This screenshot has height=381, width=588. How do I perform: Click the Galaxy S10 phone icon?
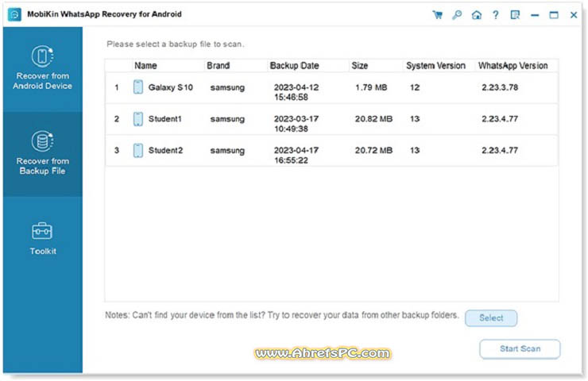click(x=138, y=87)
